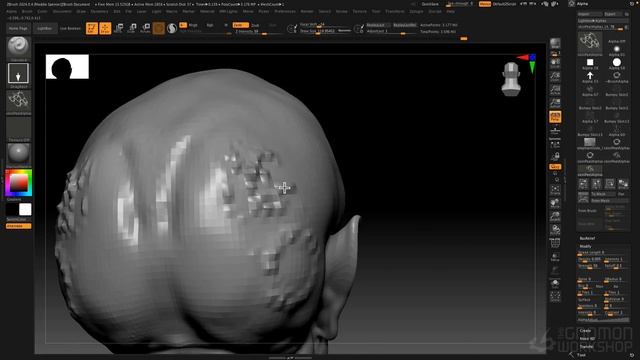
Task: Expand the Transfer section
Action: [x=586, y=346]
